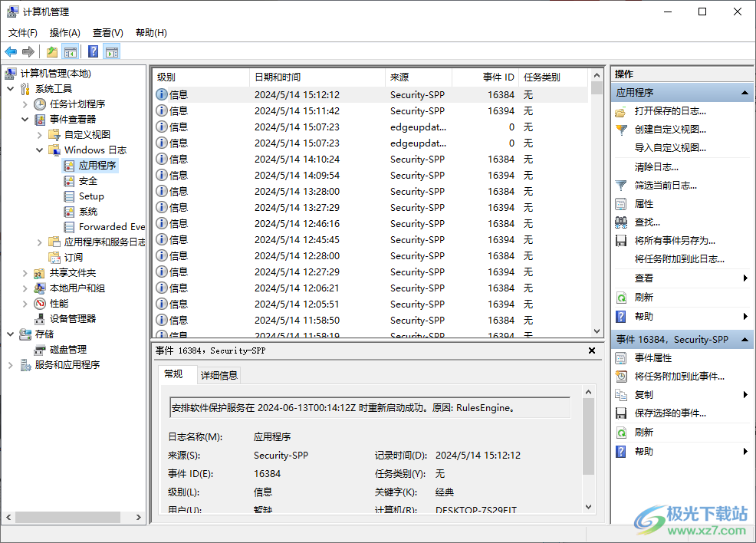Select Setup log in tree
This screenshot has height=543, width=756.
91,196
